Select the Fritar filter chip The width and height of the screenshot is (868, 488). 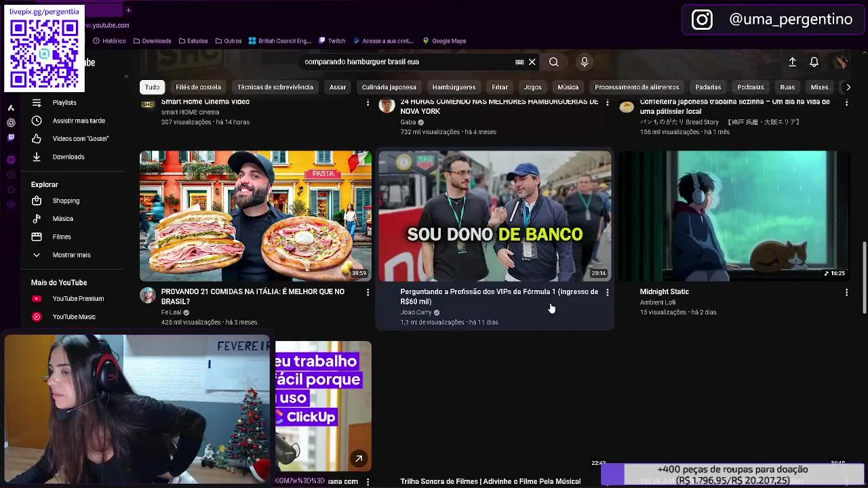pos(500,87)
